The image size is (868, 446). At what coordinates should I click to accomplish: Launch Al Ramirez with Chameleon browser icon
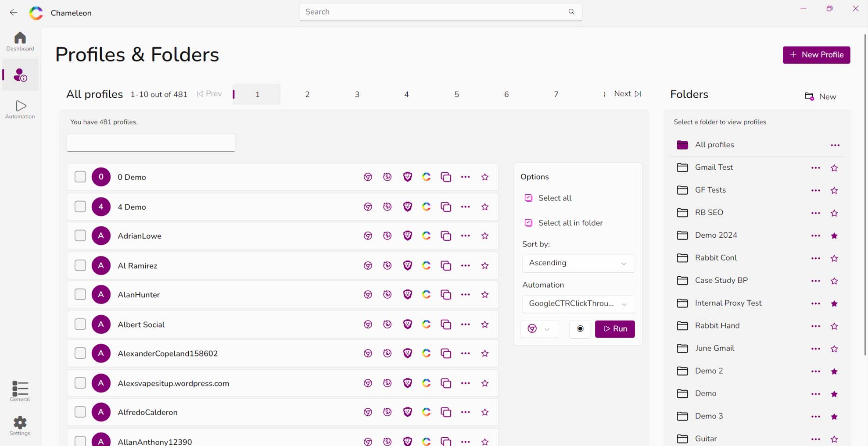tap(427, 265)
